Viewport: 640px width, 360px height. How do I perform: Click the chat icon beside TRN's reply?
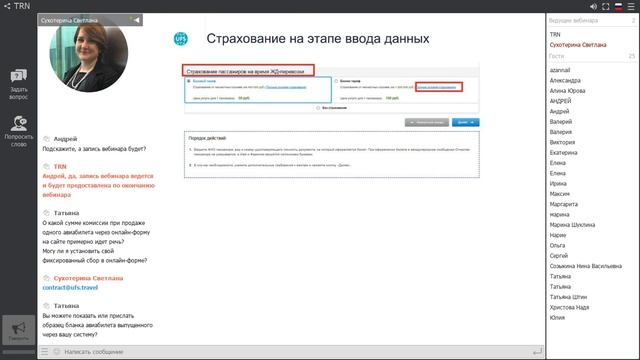tap(47, 167)
